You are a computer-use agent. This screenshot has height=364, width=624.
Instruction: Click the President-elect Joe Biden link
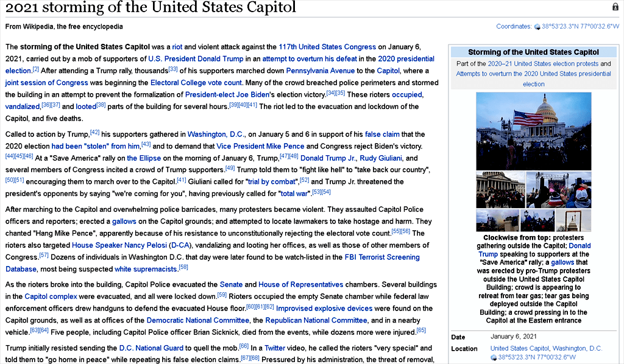click(x=227, y=94)
